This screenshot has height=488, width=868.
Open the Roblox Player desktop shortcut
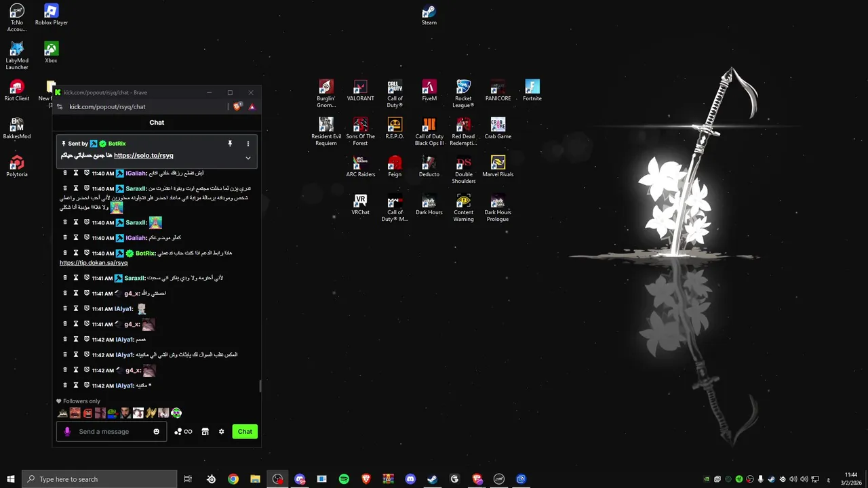tap(52, 15)
